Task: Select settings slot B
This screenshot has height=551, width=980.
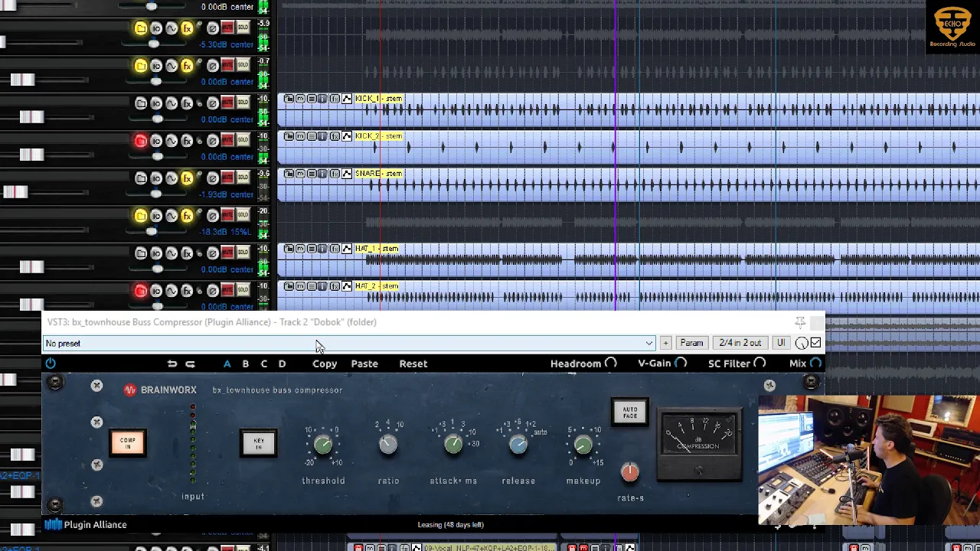Action: 246,364
